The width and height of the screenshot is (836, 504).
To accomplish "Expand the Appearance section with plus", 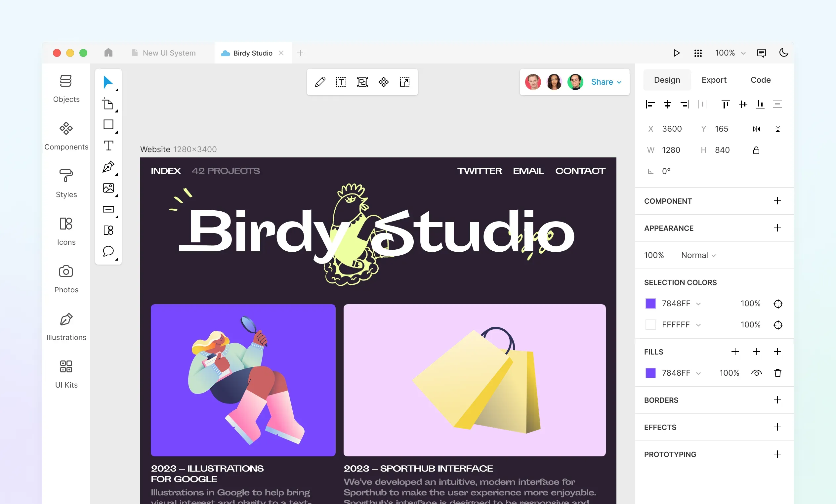I will [x=777, y=228].
